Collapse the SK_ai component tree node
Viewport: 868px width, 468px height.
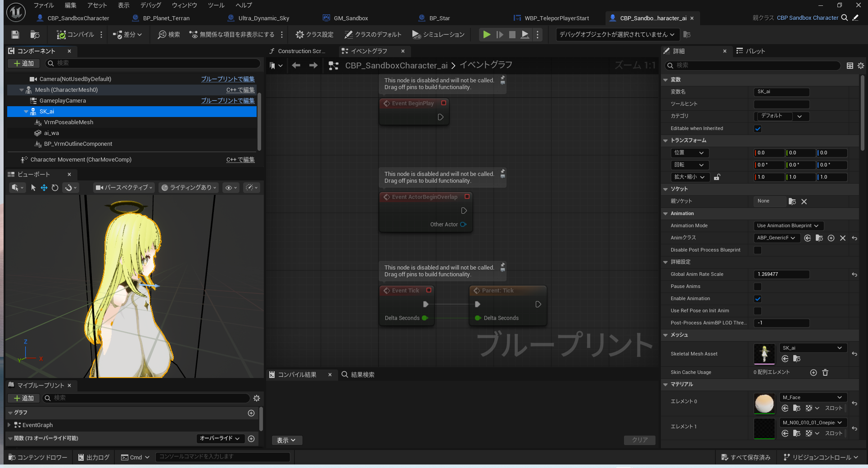pos(26,112)
